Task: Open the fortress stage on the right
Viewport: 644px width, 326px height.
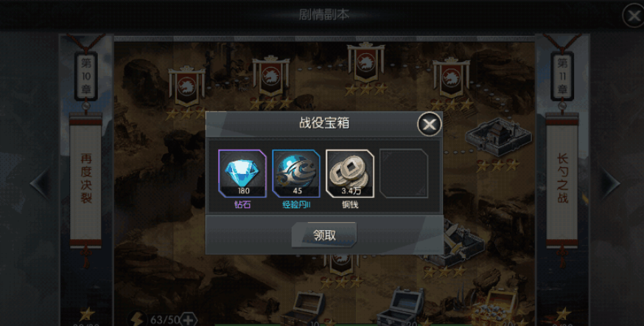Action: point(498,137)
